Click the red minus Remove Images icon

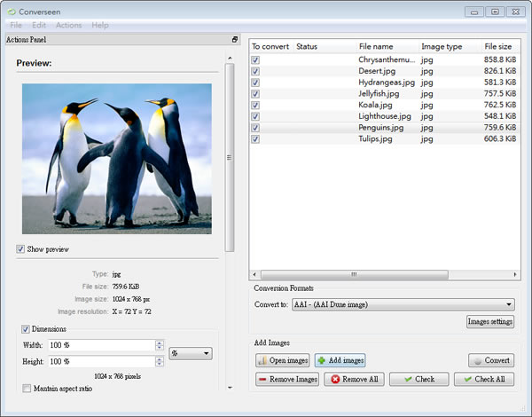click(x=264, y=380)
